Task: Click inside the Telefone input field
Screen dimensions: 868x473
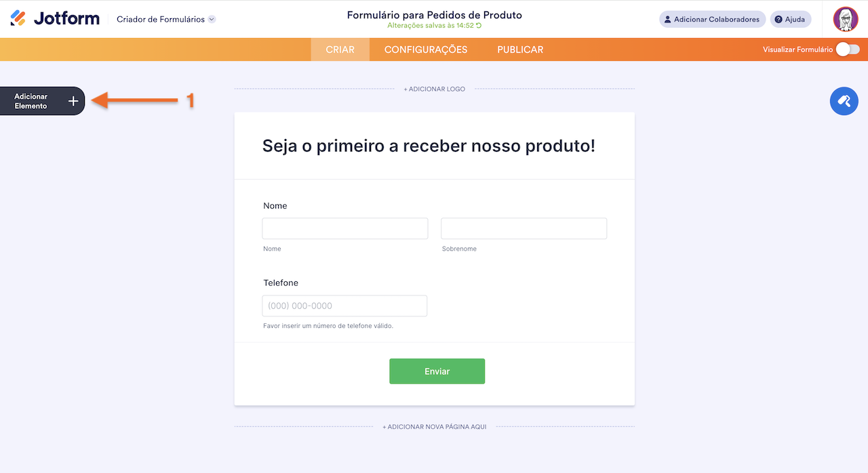Action: tap(344, 306)
